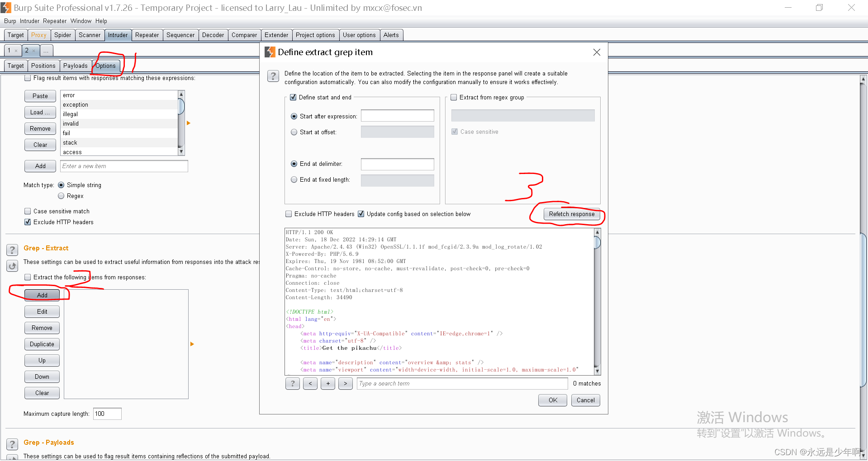Toggle 'Flag result items with responses matching' checkbox

(28, 78)
